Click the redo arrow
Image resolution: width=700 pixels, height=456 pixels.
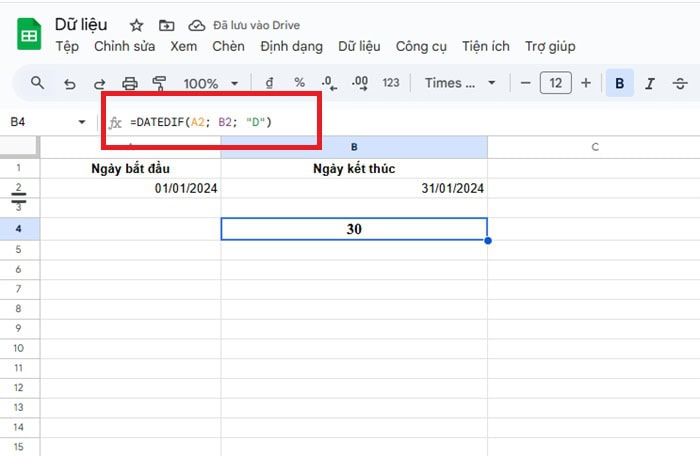(x=99, y=84)
